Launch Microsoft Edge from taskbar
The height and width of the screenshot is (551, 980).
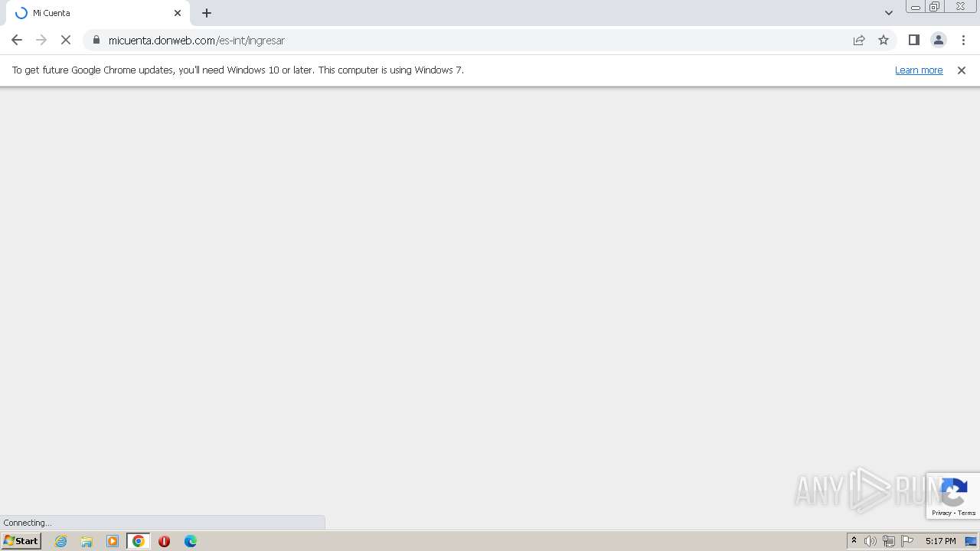point(191,541)
